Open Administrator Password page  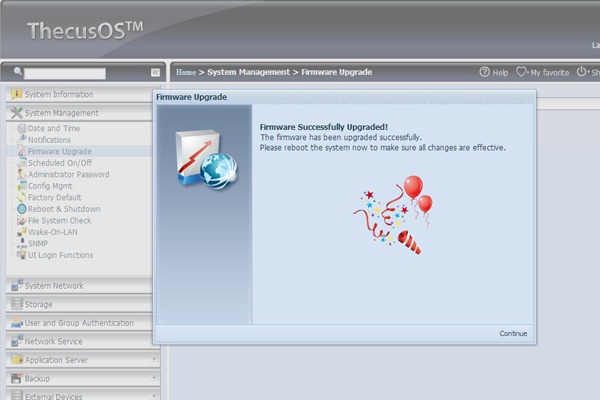(68, 174)
